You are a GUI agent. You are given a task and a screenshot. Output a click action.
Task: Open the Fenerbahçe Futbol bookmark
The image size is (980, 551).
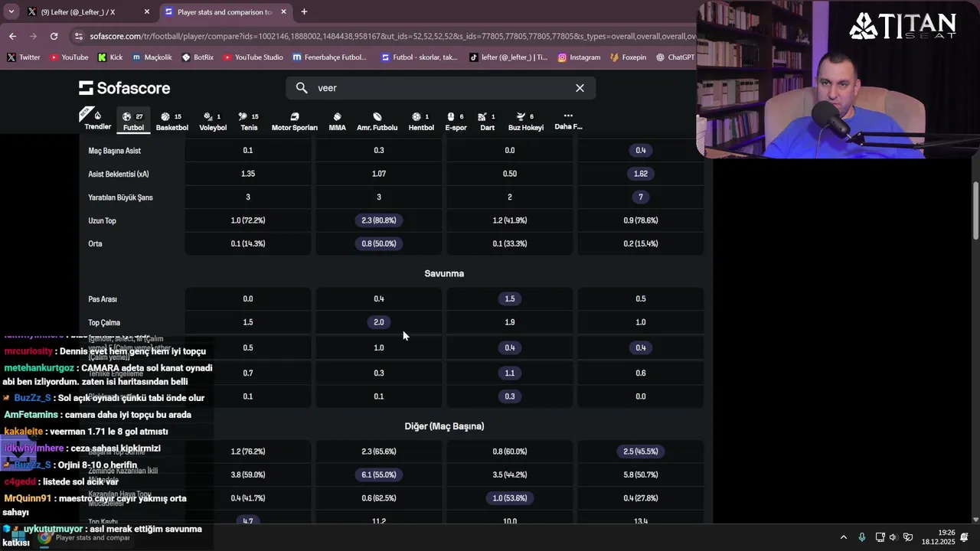(329, 57)
